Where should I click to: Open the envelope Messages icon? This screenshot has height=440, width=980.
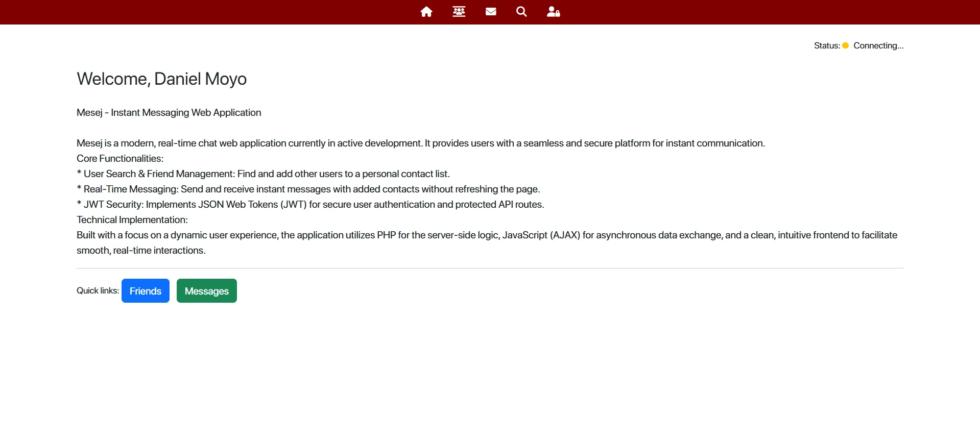[x=491, y=12]
